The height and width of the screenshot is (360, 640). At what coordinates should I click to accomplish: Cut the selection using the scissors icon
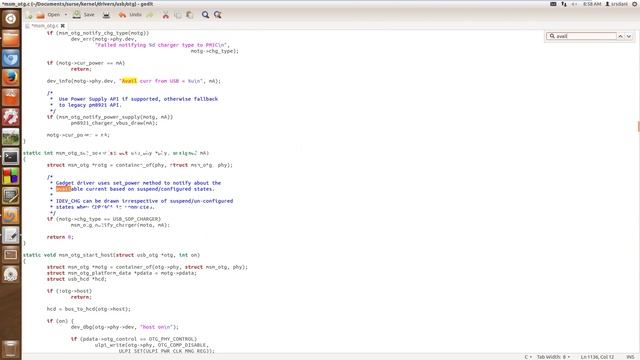coord(165,15)
